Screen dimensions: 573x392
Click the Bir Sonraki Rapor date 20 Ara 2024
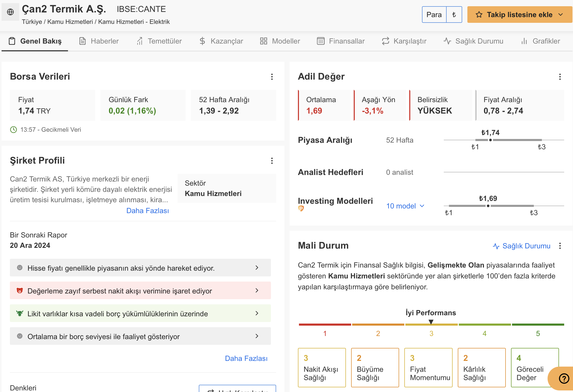pos(30,246)
